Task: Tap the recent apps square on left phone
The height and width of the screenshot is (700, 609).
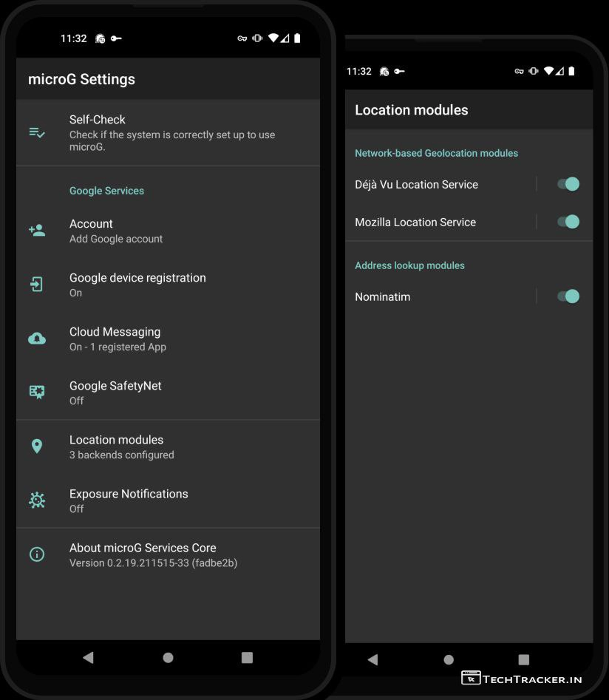Action: pos(247,657)
